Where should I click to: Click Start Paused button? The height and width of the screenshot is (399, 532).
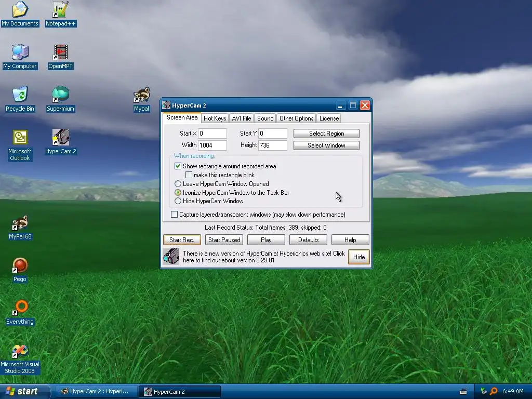coord(224,240)
